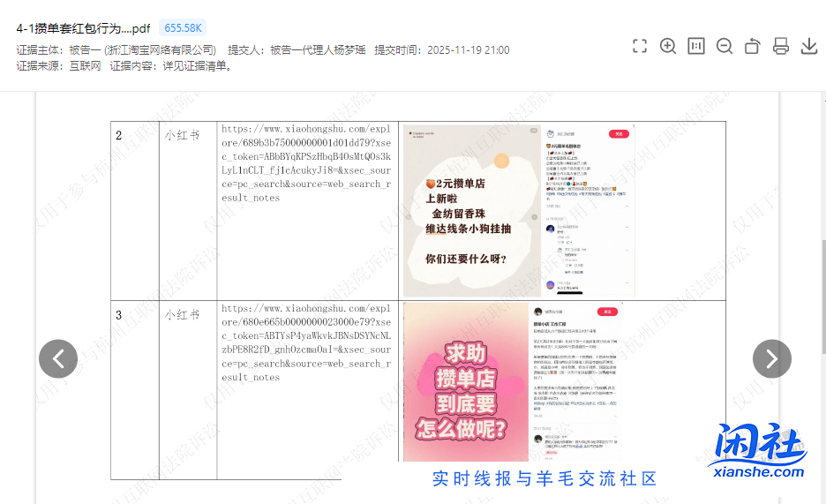Open the row 3 note text screenshot
This screenshot has width=826, height=504.
click(x=575, y=382)
